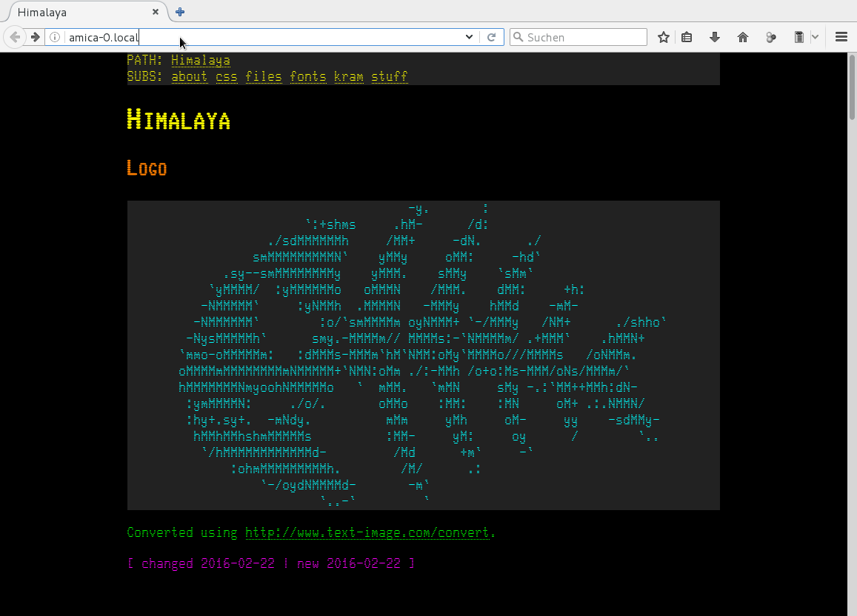The image size is (857, 616).
Task: Reload the current page
Action: click(491, 37)
